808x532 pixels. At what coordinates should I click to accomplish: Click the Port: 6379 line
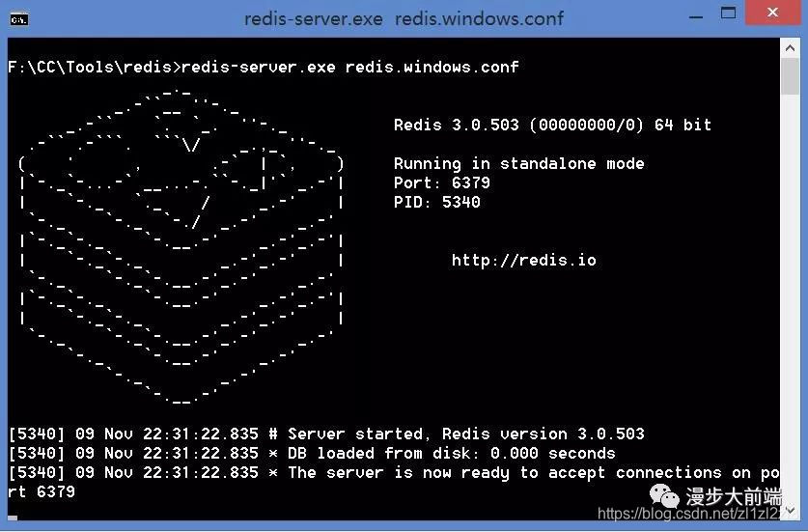[x=442, y=182]
